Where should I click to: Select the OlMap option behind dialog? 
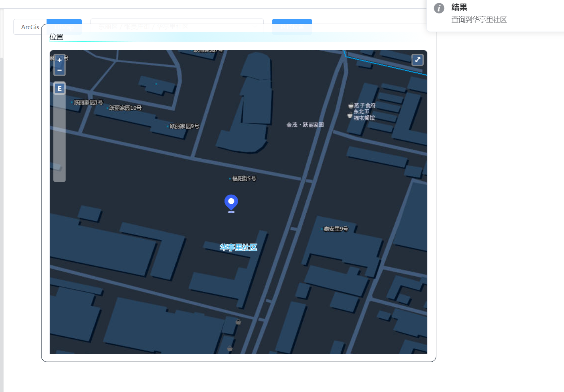pos(64,27)
